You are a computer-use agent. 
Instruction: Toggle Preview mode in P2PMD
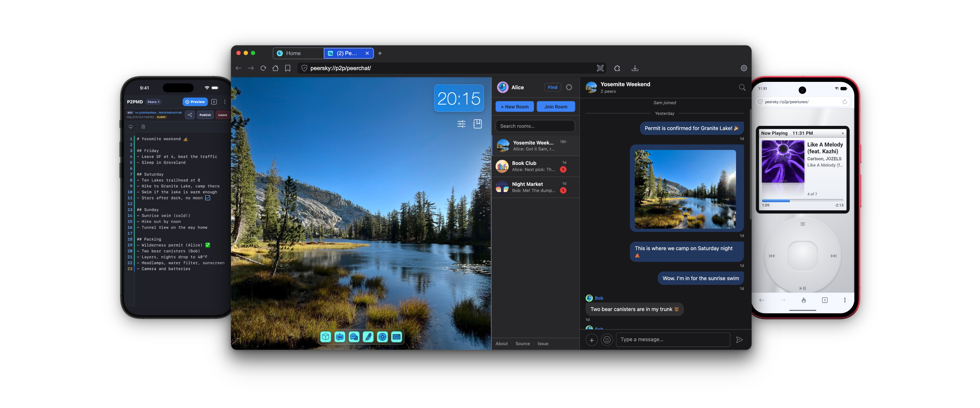point(195,102)
